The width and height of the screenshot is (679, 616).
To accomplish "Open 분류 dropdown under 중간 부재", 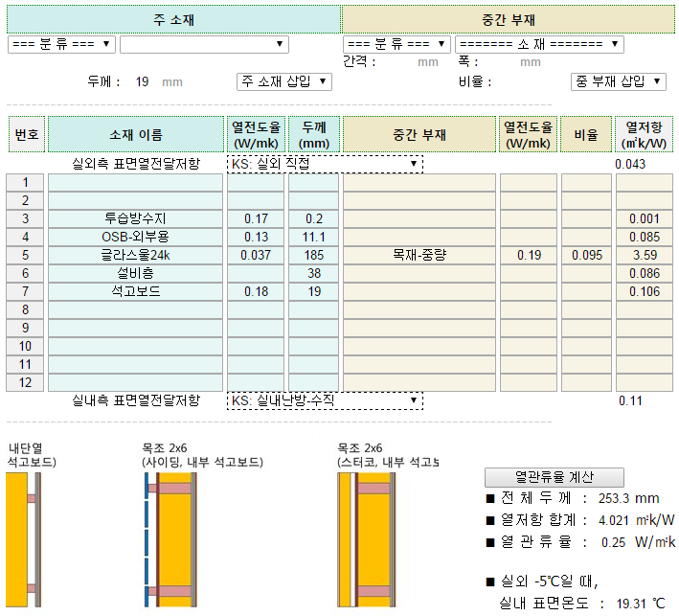I will (x=396, y=44).
